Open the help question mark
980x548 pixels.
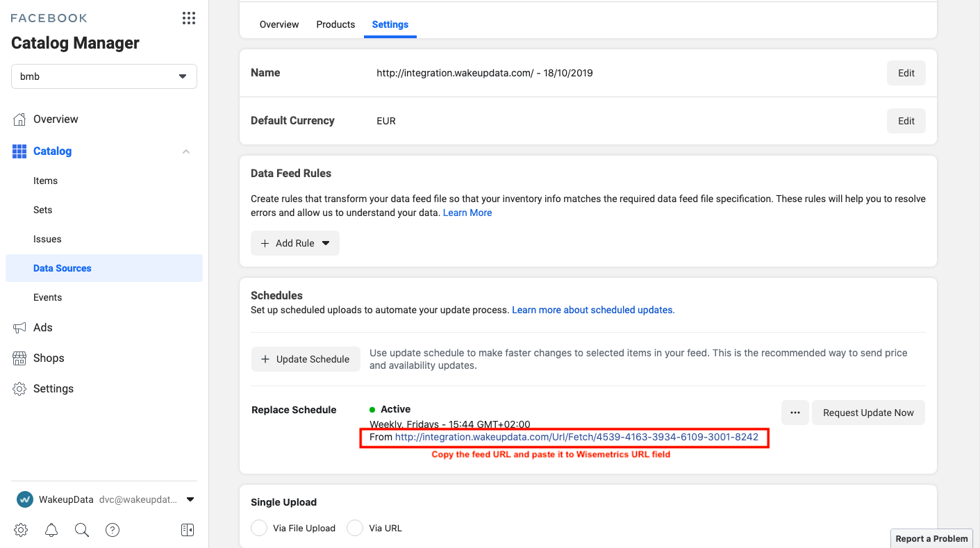point(113,530)
